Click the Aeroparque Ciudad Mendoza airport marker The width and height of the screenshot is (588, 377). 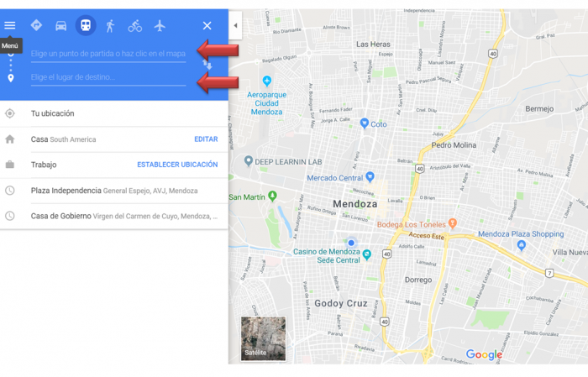pyautogui.click(x=267, y=81)
